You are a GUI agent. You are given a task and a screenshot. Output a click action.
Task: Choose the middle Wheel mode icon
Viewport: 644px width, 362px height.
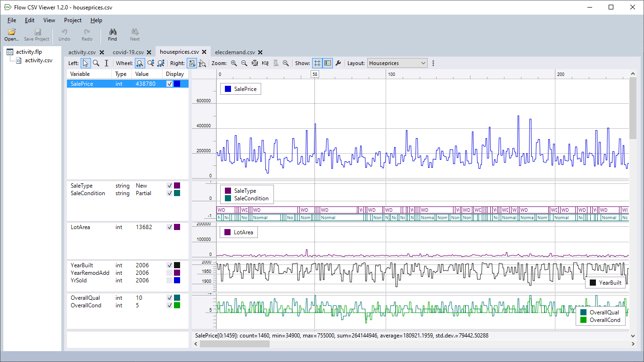(x=150, y=63)
